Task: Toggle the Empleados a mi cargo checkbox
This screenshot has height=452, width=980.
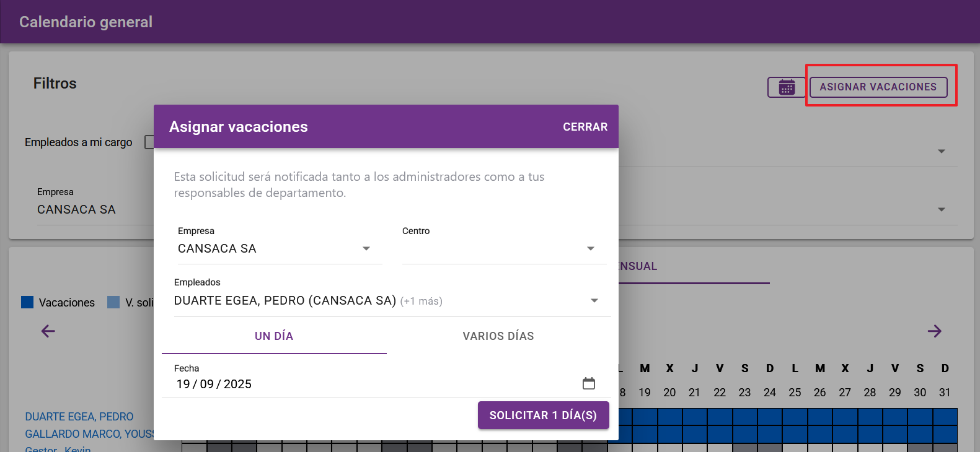Action: tap(149, 142)
